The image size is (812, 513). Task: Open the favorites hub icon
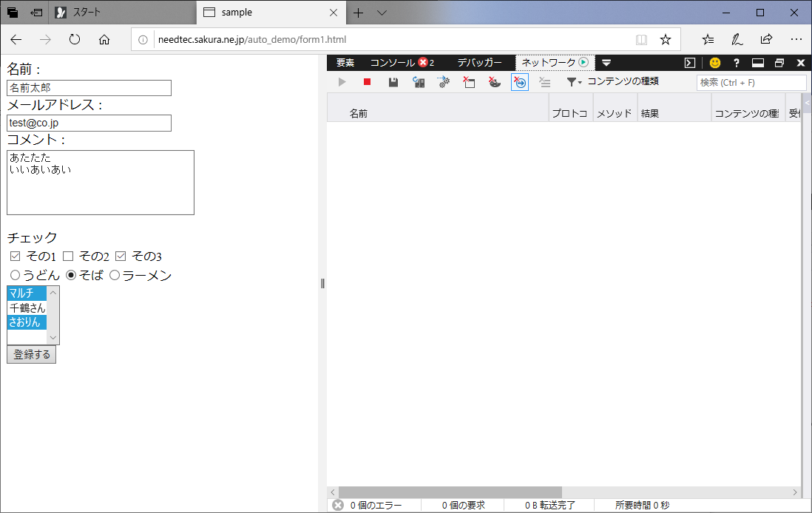(x=708, y=39)
